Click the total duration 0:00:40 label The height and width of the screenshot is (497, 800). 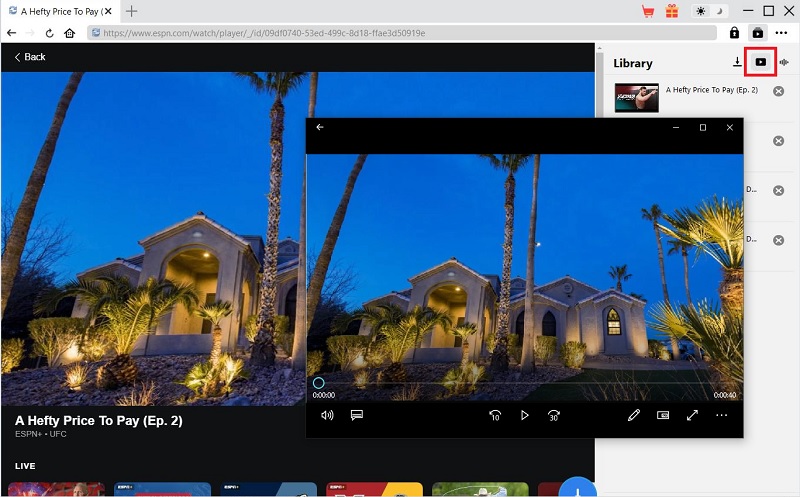tap(724, 395)
